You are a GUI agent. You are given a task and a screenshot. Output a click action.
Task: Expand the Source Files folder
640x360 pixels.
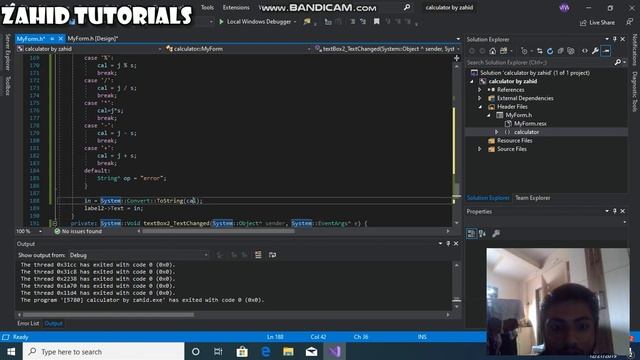point(480,149)
